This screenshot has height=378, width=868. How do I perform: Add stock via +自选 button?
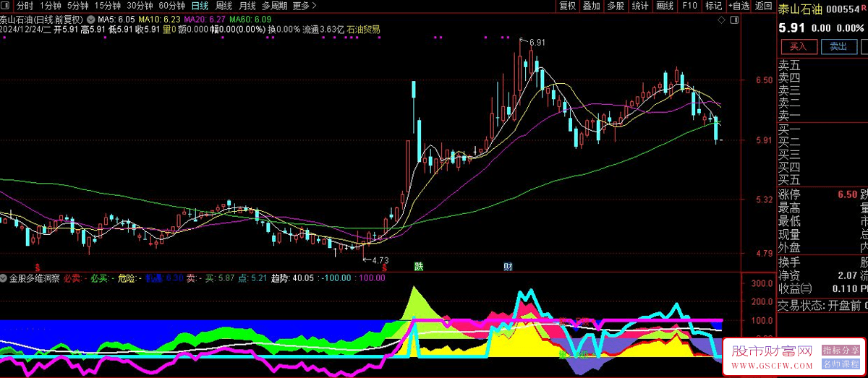coord(738,6)
